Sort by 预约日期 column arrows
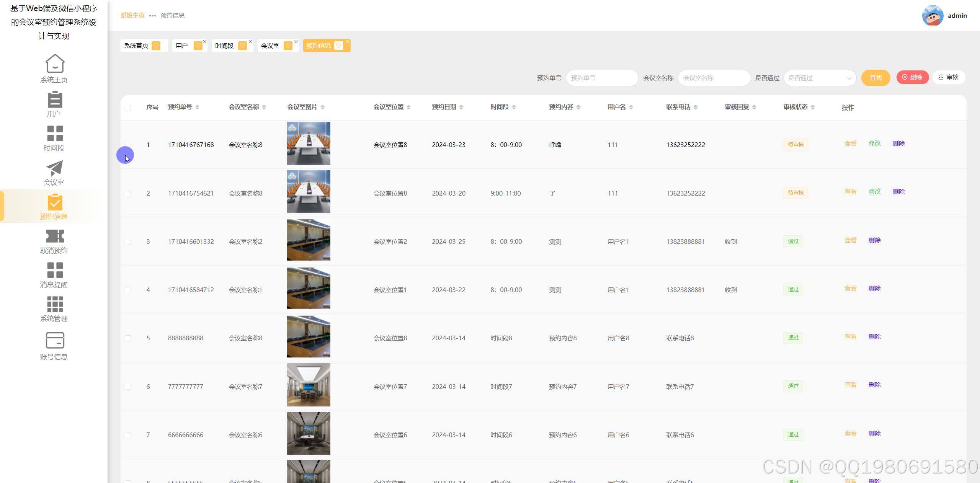 461,108
